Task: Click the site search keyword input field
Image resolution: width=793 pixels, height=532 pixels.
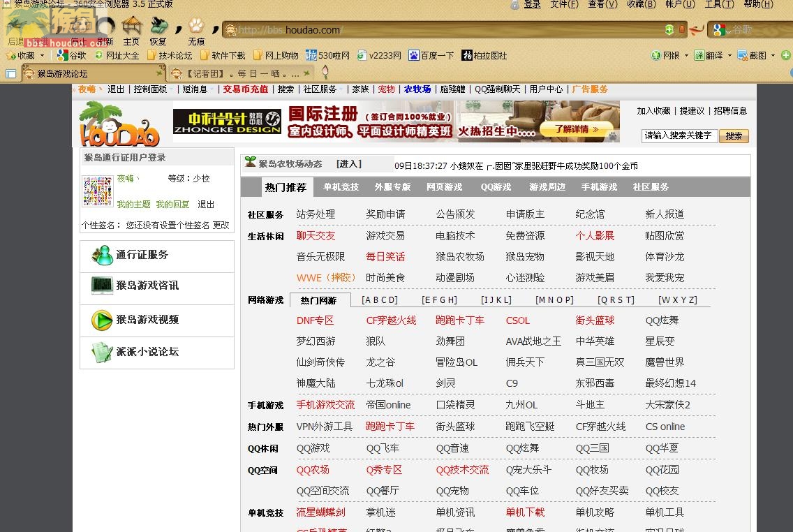Action: coord(679,135)
